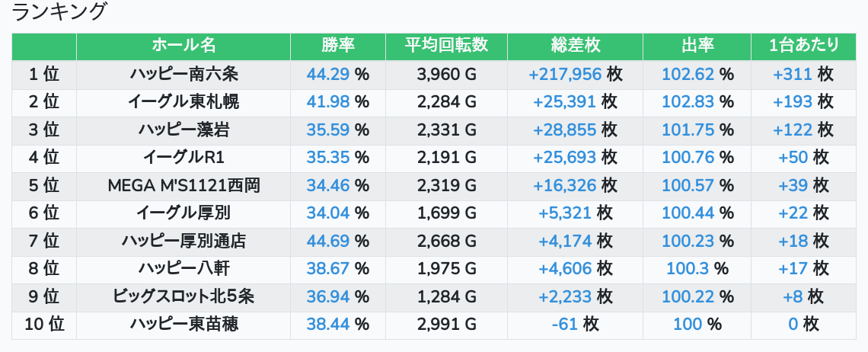868x352 pixels.
Task: Open the イーグルR1 hall entry
Action: (x=183, y=158)
